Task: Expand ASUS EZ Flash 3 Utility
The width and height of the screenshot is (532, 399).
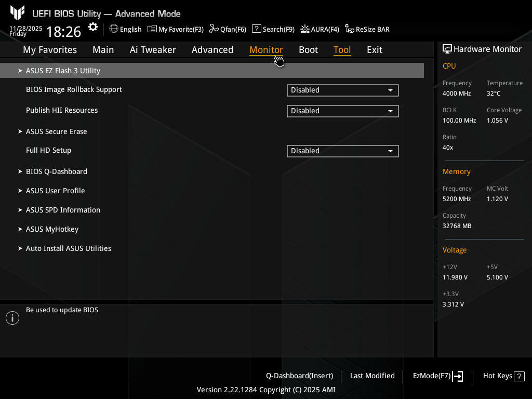Action: tap(63, 71)
